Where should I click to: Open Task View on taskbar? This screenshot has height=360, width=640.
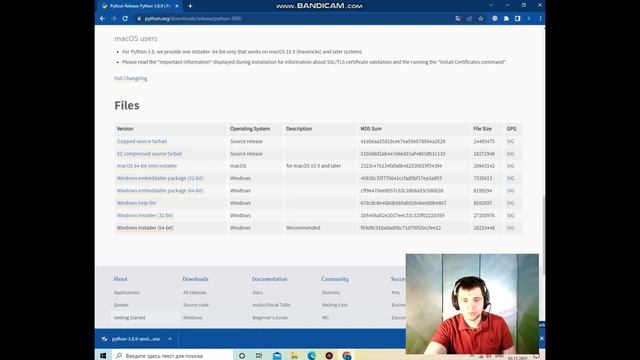[259, 356]
